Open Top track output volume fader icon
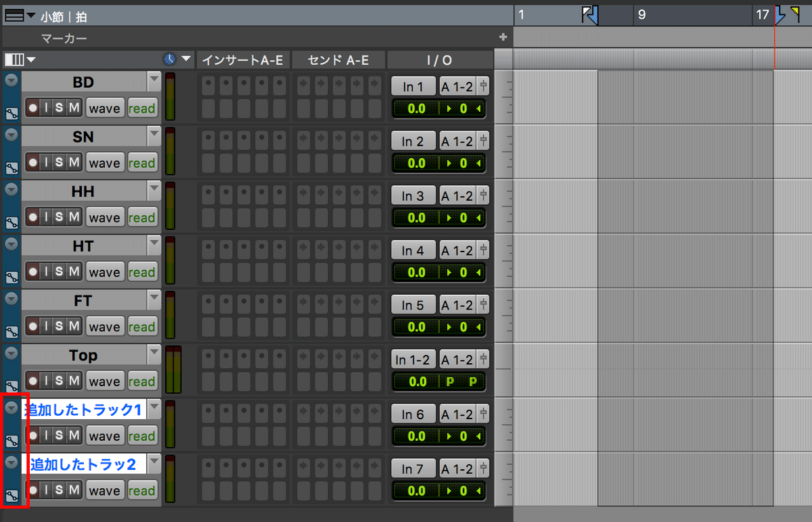812x522 pixels. pyautogui.click(x=483, y=360)
